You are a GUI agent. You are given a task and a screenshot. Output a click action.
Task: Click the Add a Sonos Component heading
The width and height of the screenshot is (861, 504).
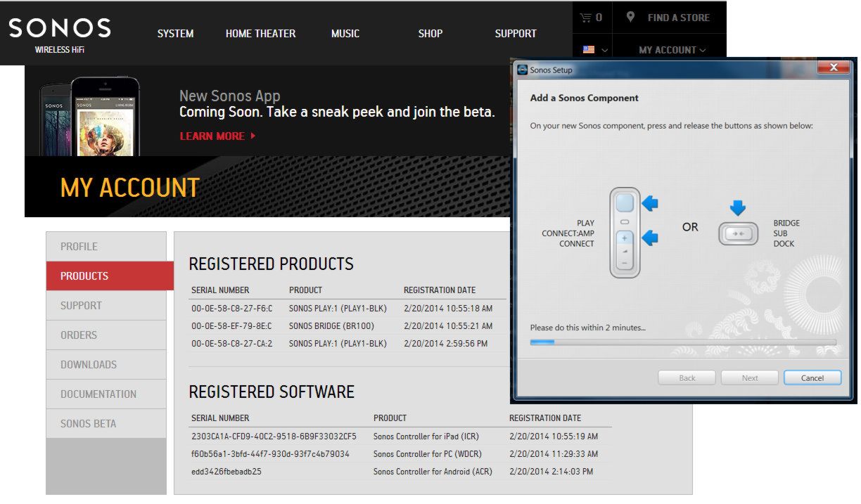[584, 98]
